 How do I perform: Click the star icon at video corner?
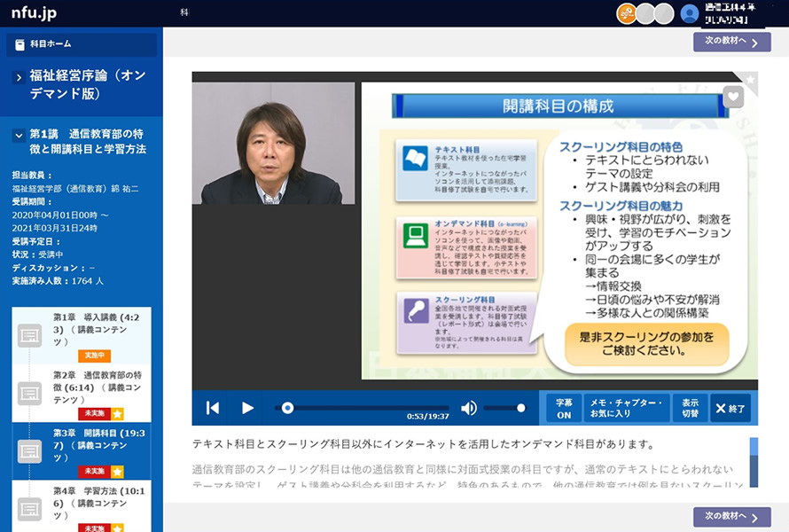click(750, 80)
